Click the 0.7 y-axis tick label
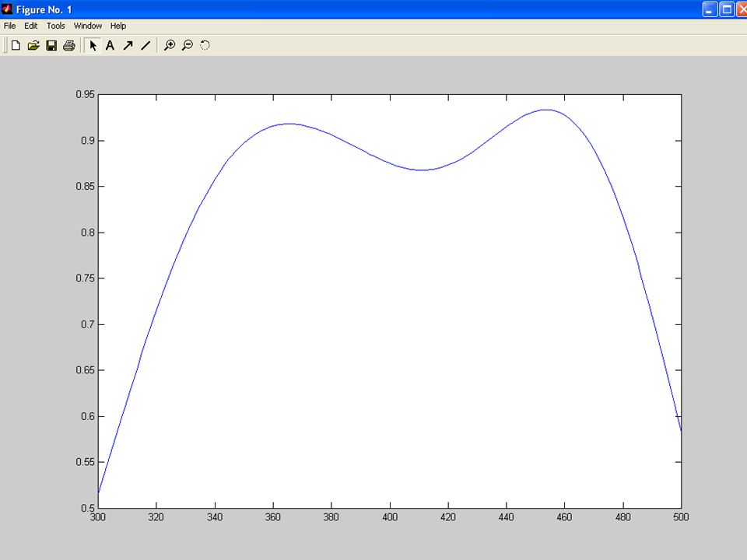 88,324
